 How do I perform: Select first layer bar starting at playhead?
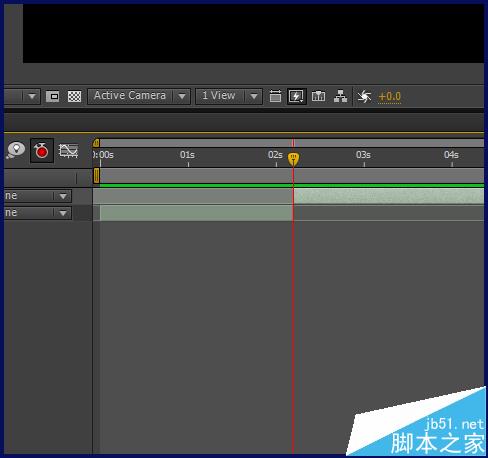389,196
